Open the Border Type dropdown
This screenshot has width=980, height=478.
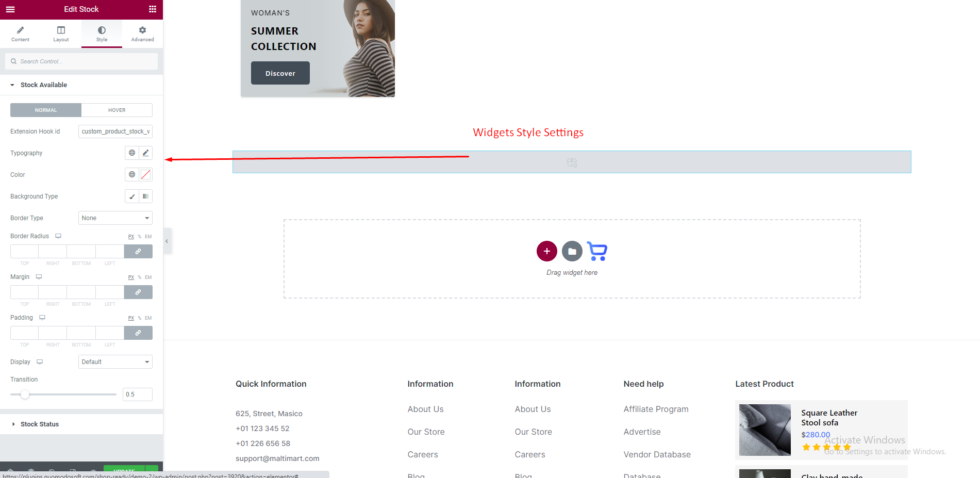115,218
